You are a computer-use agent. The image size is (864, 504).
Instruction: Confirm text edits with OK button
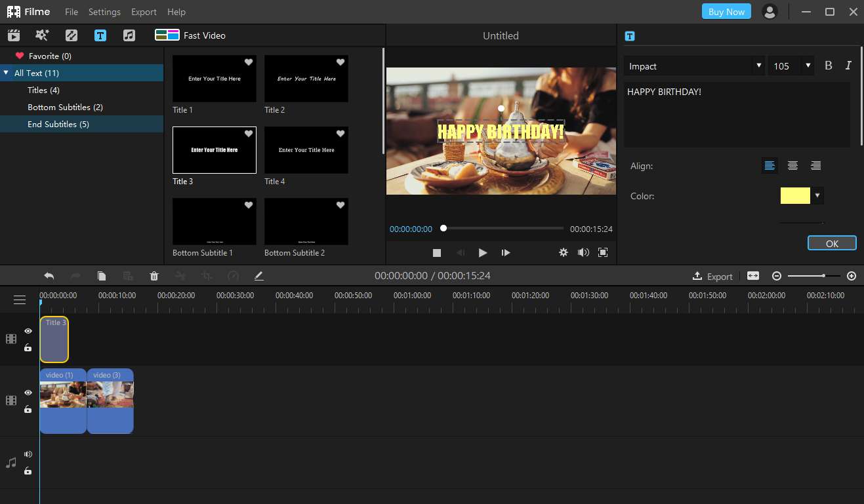[832, 242]
